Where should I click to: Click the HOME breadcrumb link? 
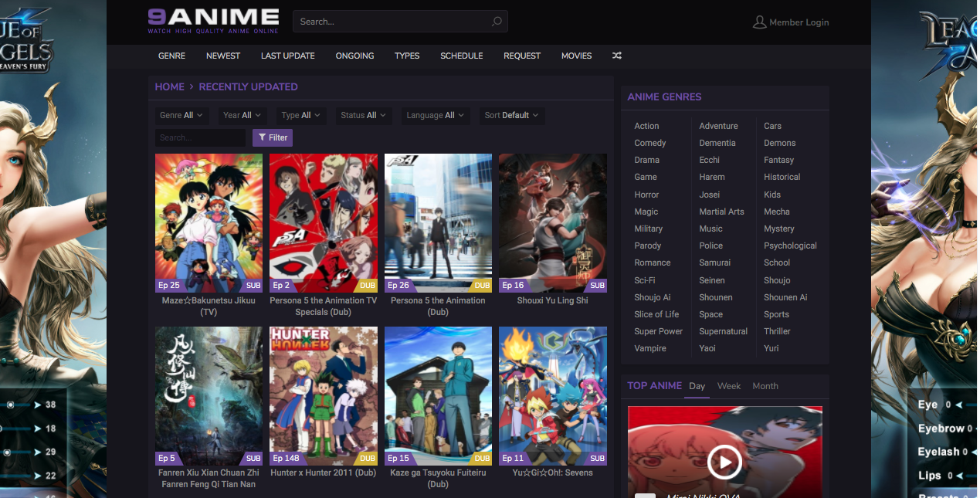[x=170, y=86]
